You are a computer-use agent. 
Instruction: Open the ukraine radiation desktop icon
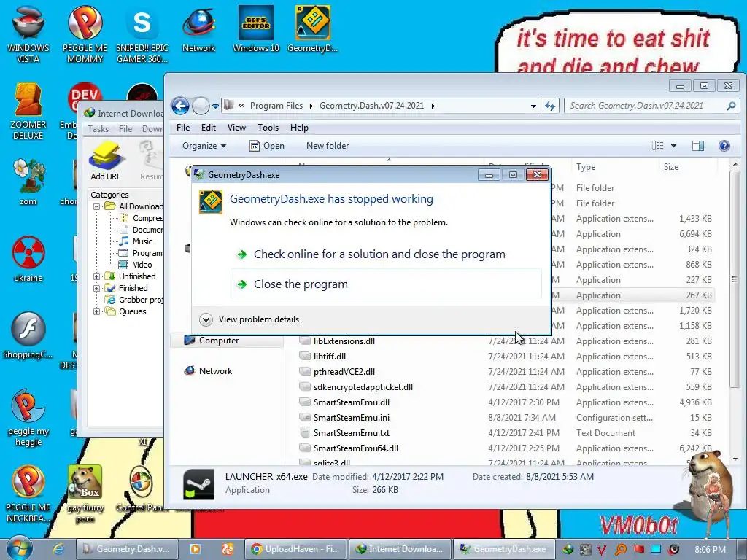coord(28,259)
